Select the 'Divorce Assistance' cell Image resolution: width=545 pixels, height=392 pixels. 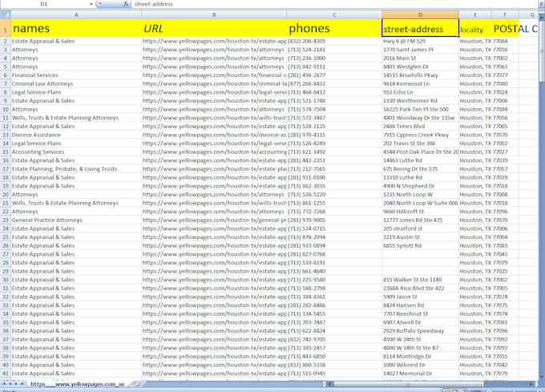(x=76, y=135)
